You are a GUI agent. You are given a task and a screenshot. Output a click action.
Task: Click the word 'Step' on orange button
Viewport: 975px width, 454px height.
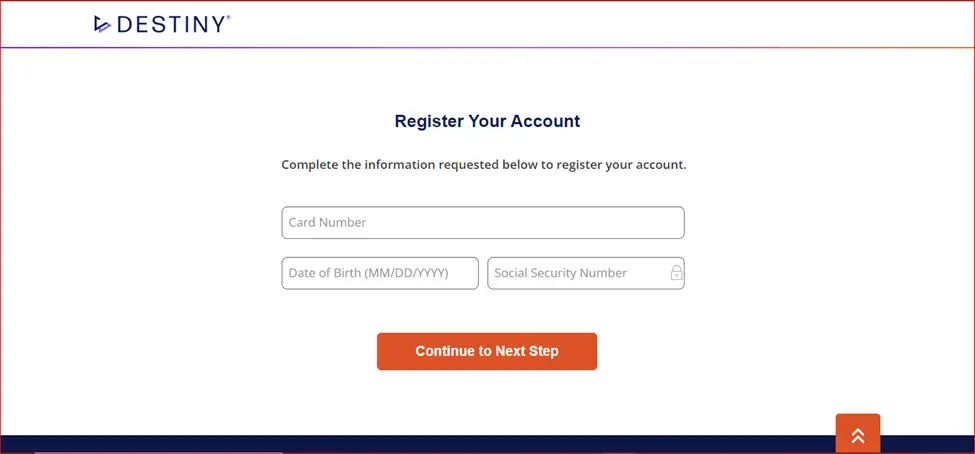point(543,351)
